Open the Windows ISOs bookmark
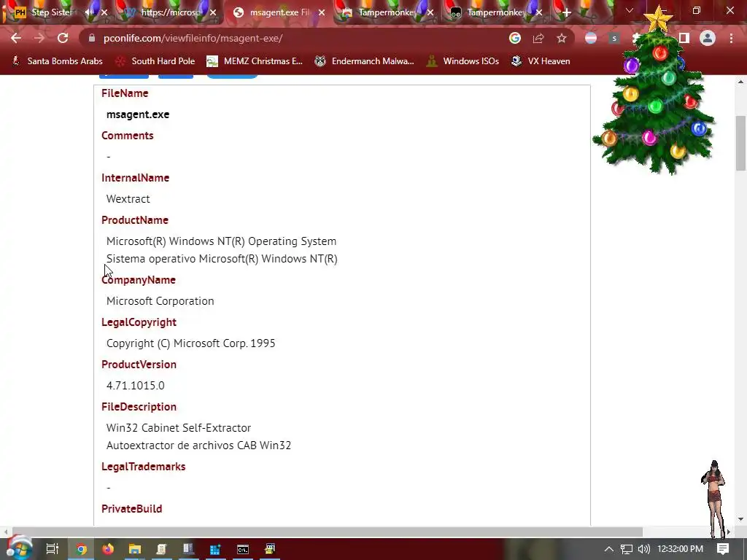This screenshot has height=560, width=747. point(463,61)
